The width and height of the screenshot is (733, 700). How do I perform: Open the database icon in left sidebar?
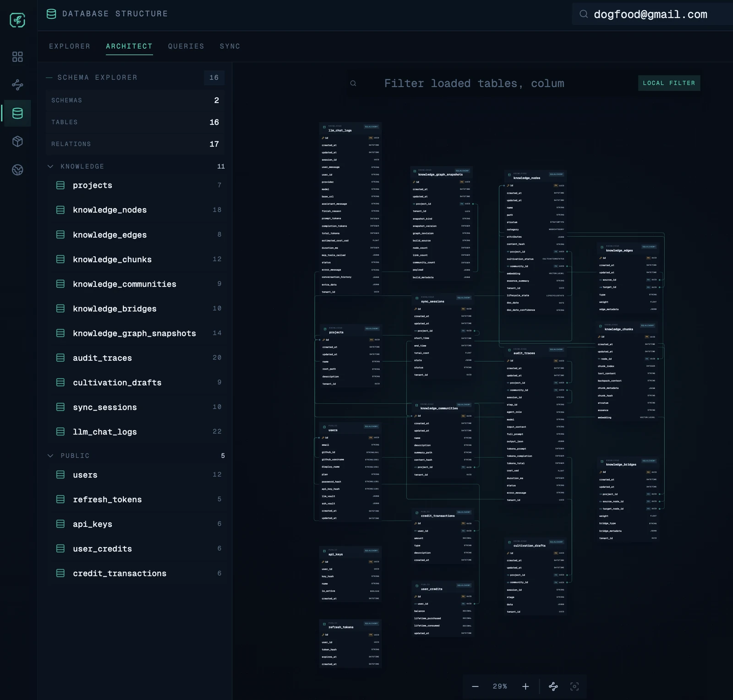[17, 113]
